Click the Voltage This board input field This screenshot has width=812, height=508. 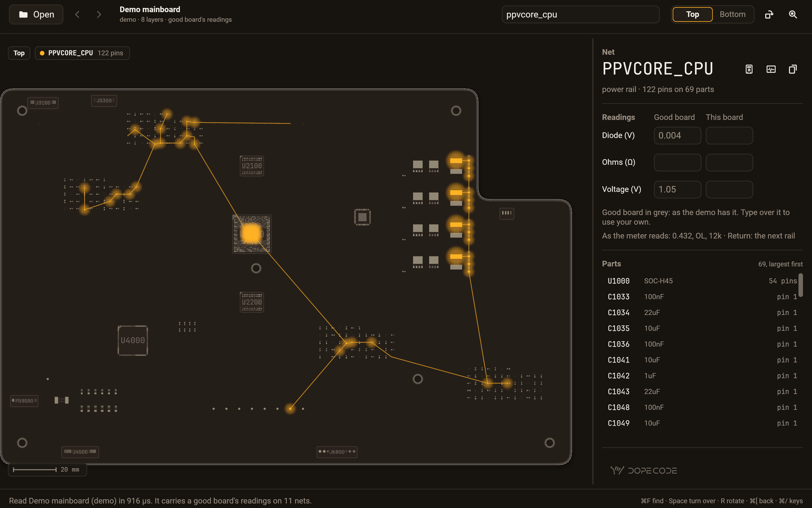click(x=729, y=189)
